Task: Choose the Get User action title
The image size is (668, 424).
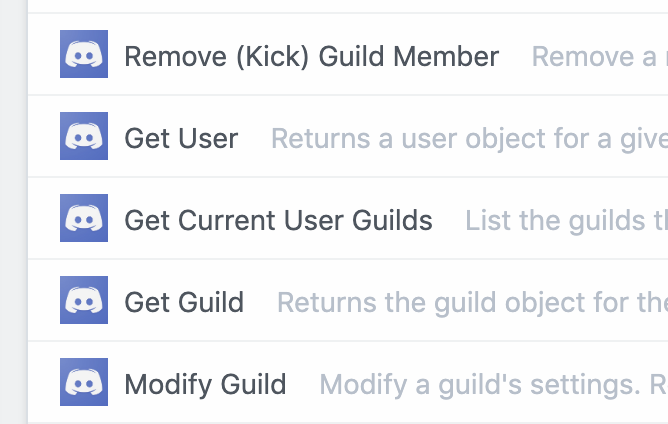Action: [x=181, y=138]
